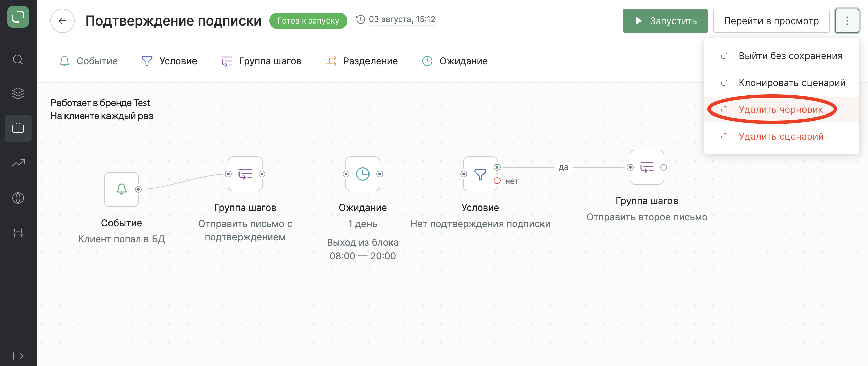Viewport: 868px width, 366px height.
Task: Expand the sidebar with the arrow icon
Action: click(x=18, y=356)
